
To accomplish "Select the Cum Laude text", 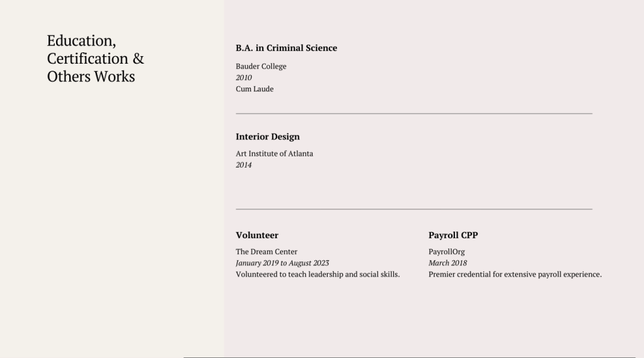I will [x=255, y=89].
